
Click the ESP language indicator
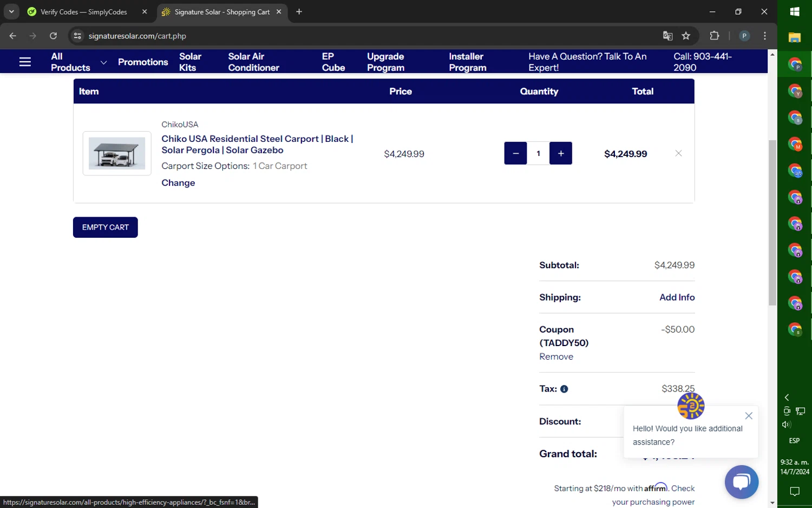point(794,441)
